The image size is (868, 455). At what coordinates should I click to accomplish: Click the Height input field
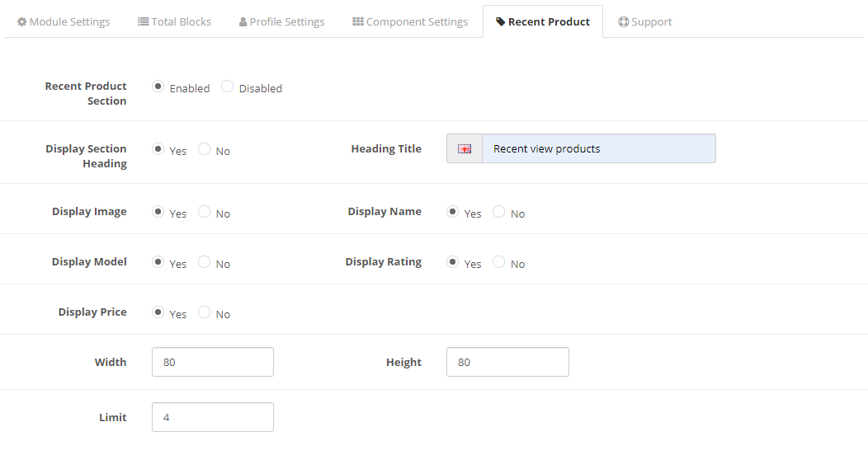[x=507, y=362]
